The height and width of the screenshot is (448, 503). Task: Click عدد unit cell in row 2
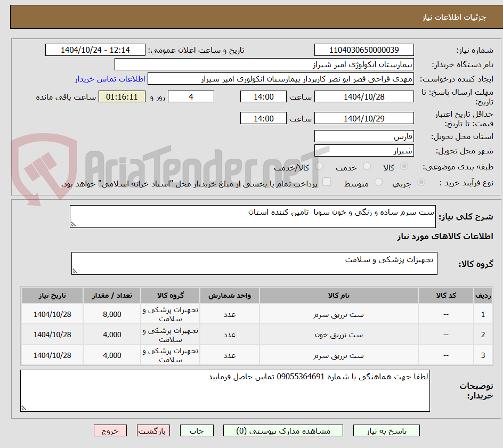(x=230, y=335)
